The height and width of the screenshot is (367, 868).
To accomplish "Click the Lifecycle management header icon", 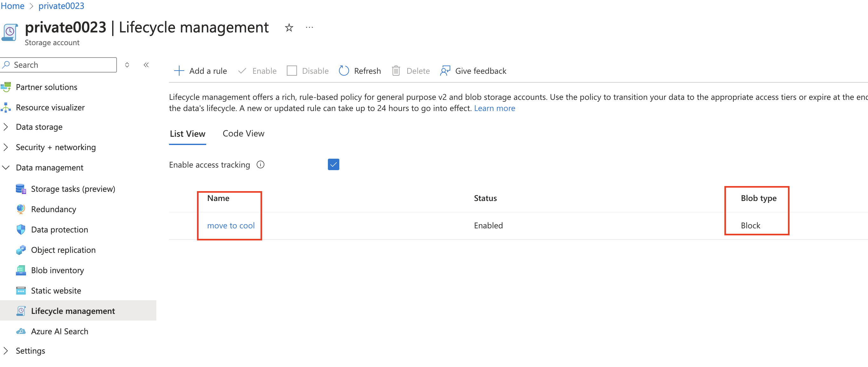I will (x=10, y=33).
